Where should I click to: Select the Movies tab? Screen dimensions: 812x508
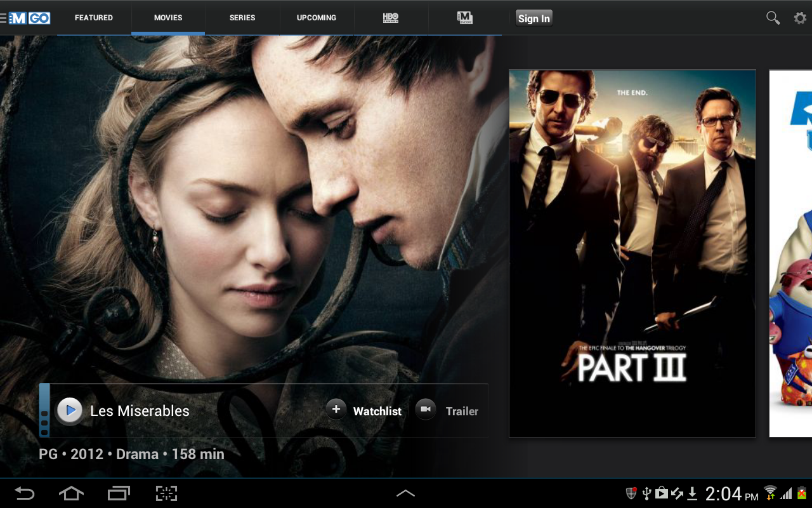(x=168, y=18)
